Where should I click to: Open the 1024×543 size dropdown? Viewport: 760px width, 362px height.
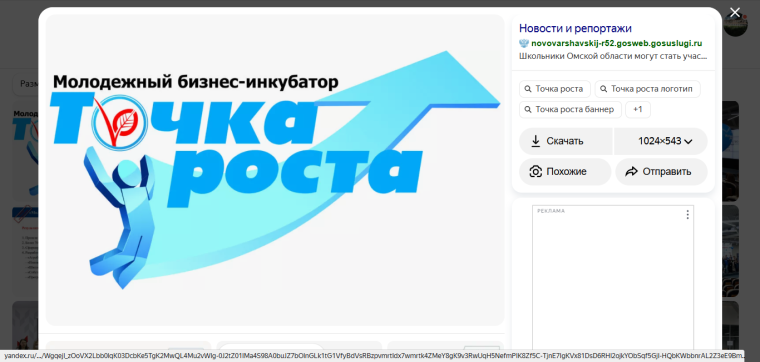661,142
